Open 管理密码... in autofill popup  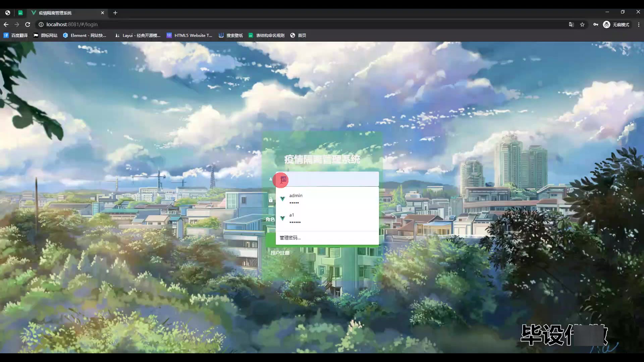point(290,238)
